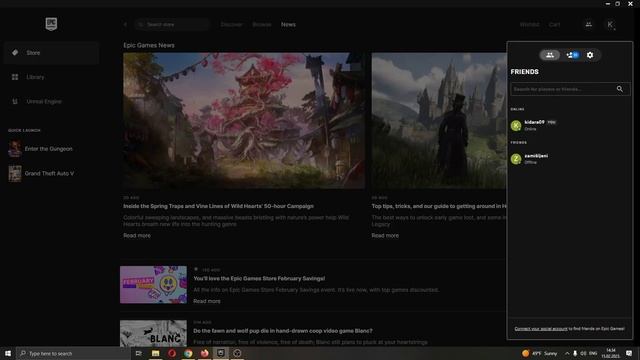Switch to the Browse tab

pos(262,24)
